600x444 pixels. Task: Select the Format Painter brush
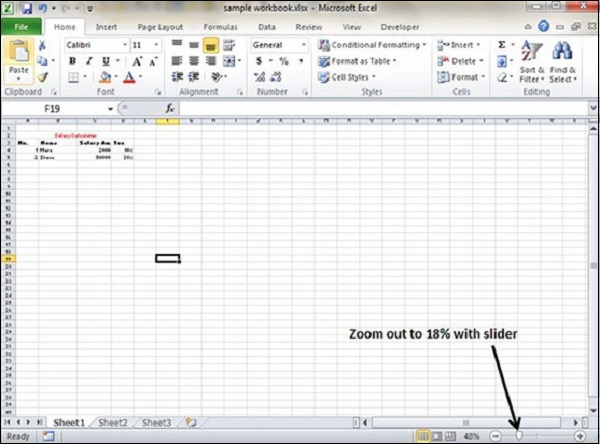(42, 77)
